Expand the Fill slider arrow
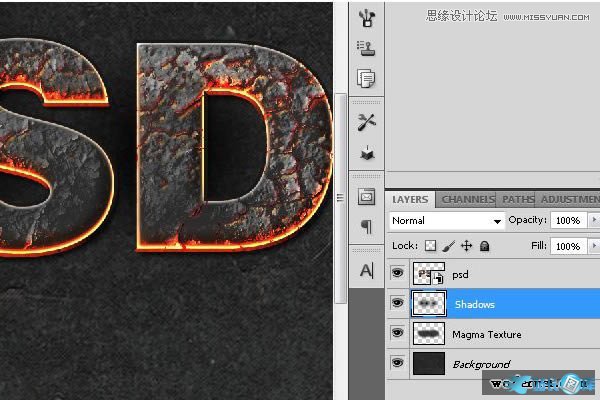The height and width of the screenshot is (400, 600). click(594, 246)
